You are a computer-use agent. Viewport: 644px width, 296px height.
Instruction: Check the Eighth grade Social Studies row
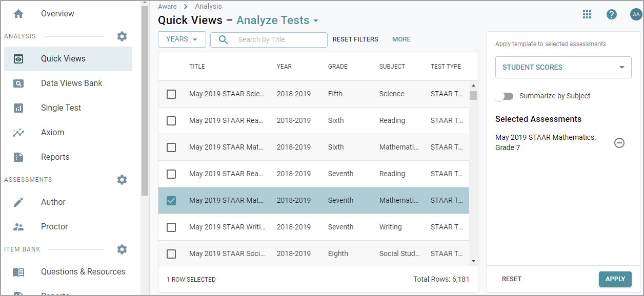pos(171,254)
